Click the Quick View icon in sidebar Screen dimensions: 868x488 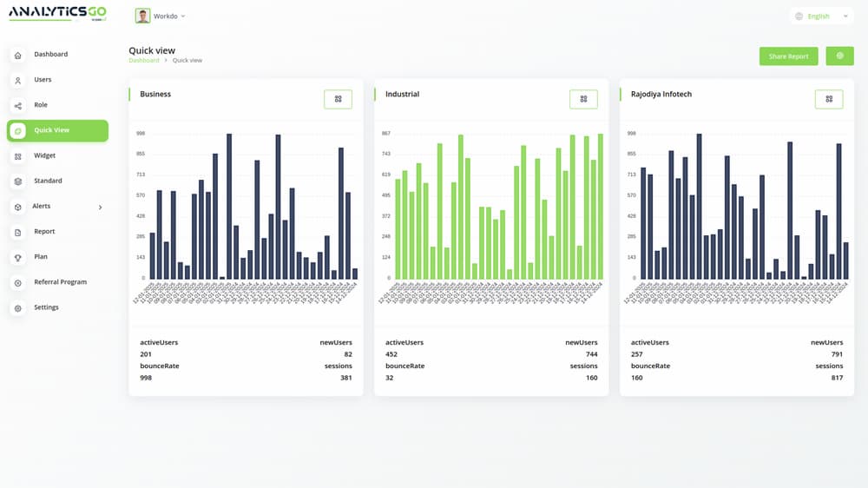pyautogui.click(x=17, y=131)
